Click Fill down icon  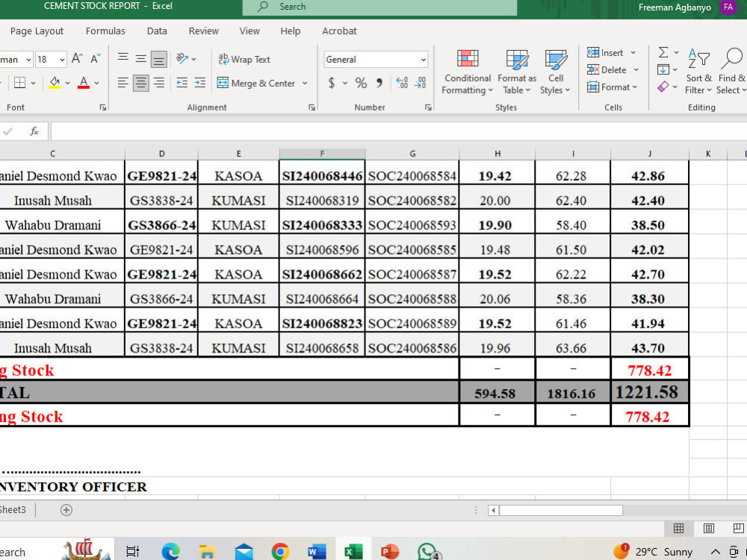tap(663, 69)
